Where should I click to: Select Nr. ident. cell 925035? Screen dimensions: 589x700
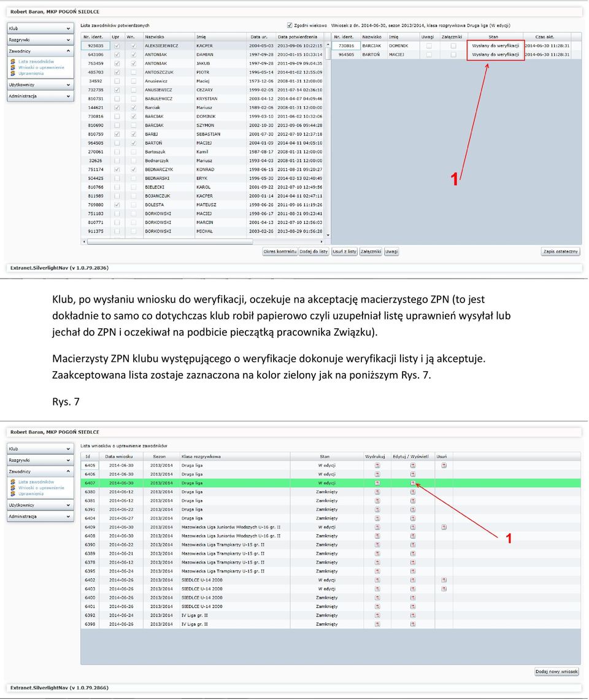click(x=96, y=45)
